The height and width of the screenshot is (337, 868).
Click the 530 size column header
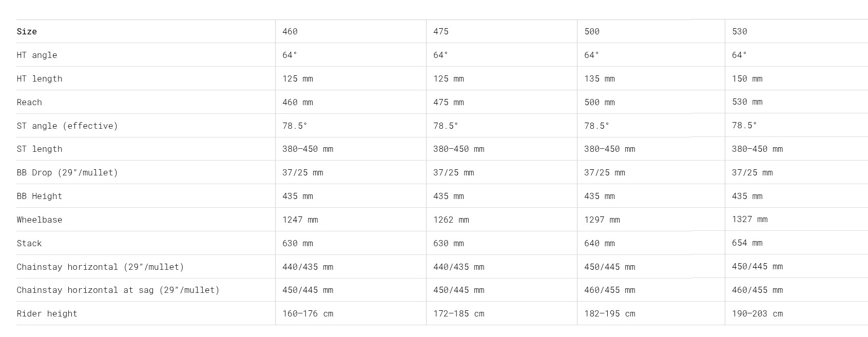coord(740,31)
